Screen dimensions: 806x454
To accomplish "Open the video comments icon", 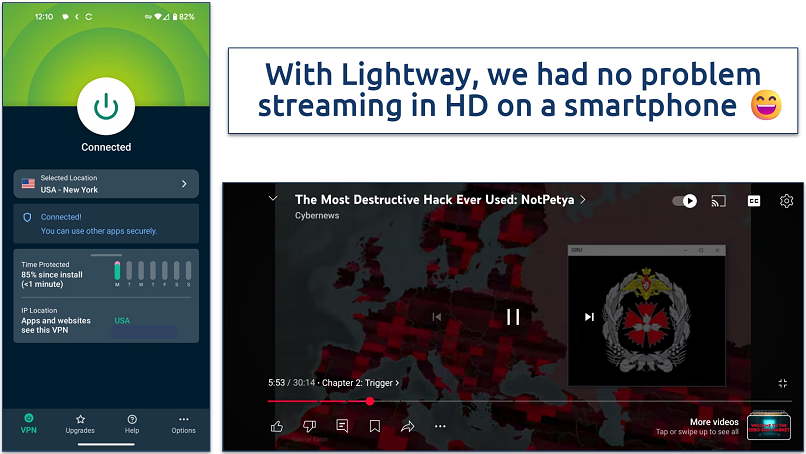I will 342,426.
